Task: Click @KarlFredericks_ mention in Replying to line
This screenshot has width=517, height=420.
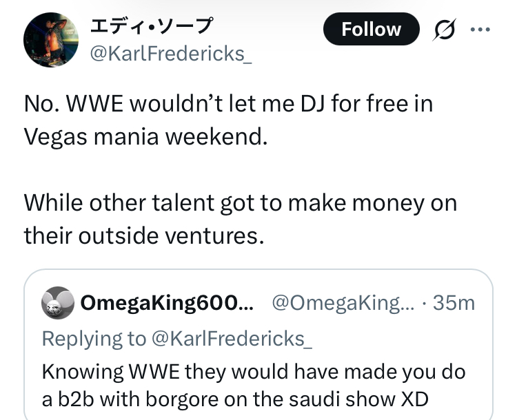Action: click(x=228, y=338)
